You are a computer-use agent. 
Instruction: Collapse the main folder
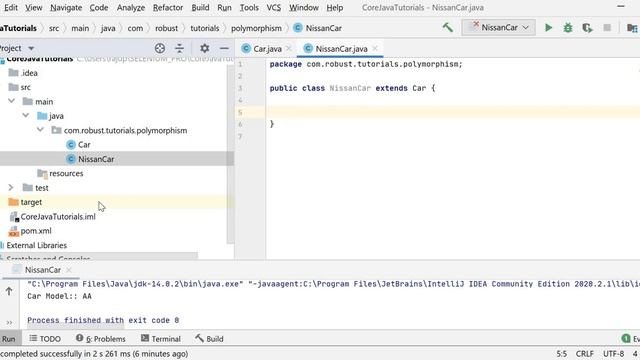pos(11,101)
